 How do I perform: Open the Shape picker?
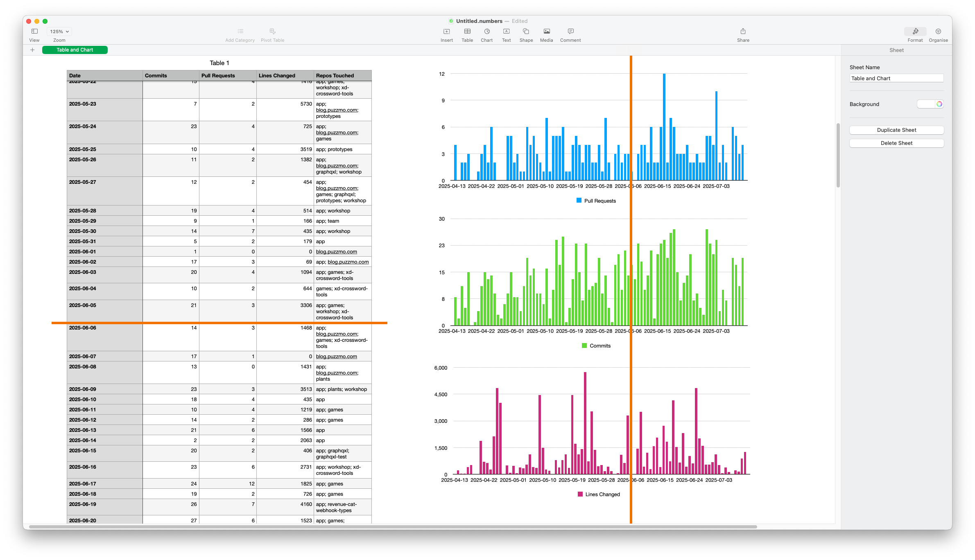coord(526,32)
